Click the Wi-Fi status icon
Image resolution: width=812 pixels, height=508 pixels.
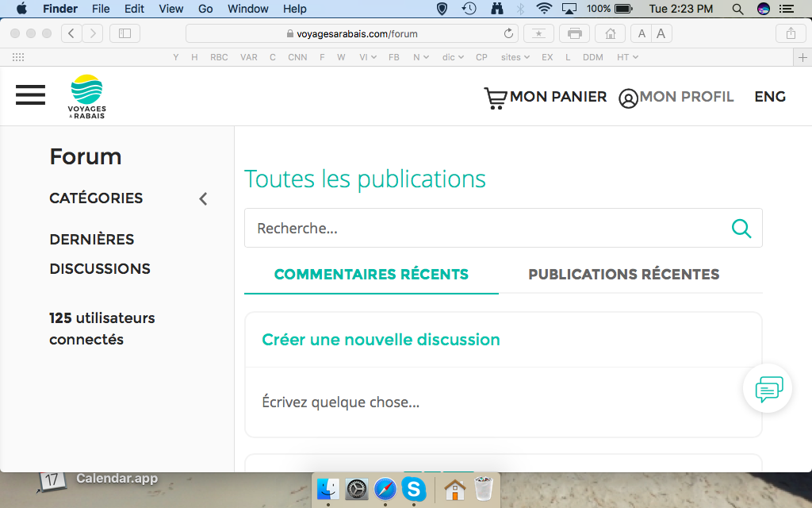point(544,8)
